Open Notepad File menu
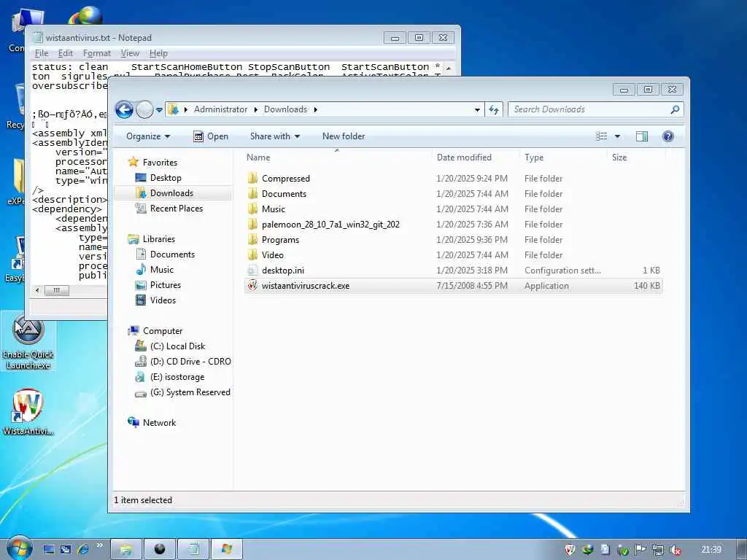The image size is (747, 560). (x=42, y=53)
